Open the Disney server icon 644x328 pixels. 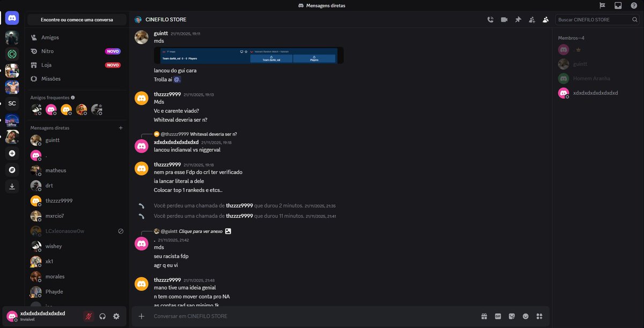click(x=12, y=121)
